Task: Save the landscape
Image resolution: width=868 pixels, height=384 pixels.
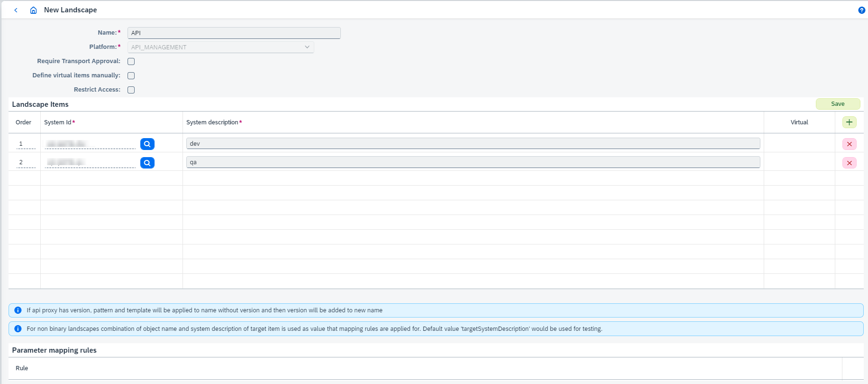Action: pos(838,104)
